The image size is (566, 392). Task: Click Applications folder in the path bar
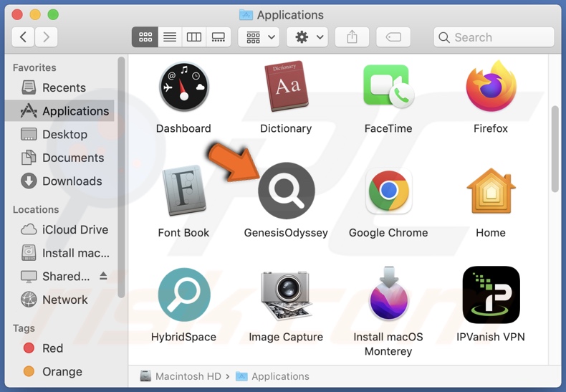272,376
